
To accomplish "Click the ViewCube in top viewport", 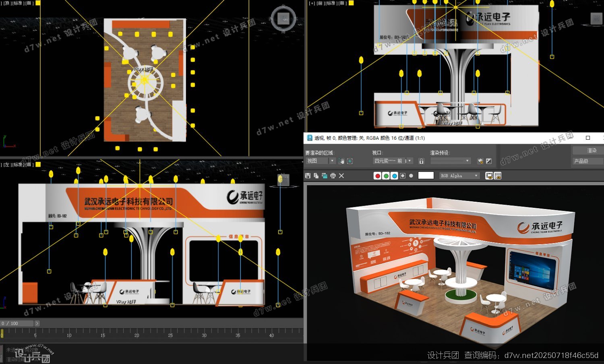I will tap(283, 19).
